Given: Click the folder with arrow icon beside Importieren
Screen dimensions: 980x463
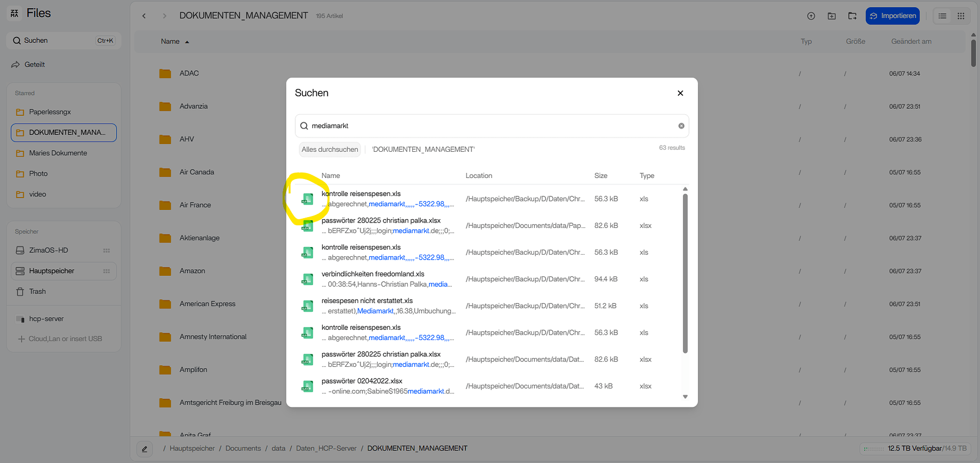Looking at the screenshot, I should 853,16.
